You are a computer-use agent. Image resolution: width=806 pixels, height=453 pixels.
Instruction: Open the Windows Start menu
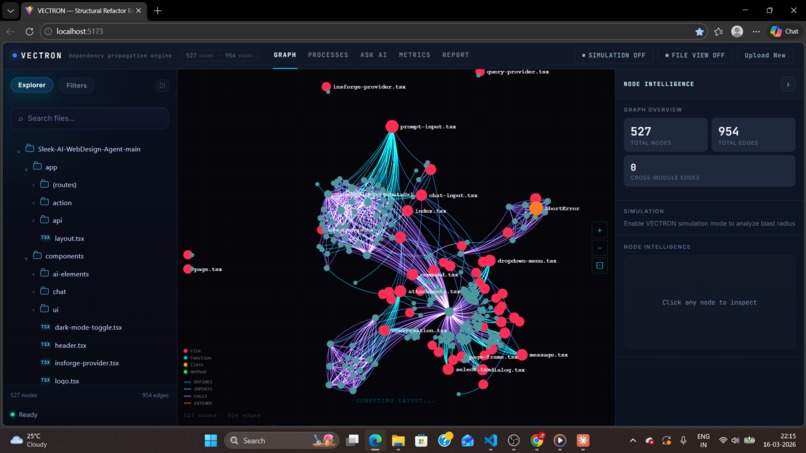(211, 441)
